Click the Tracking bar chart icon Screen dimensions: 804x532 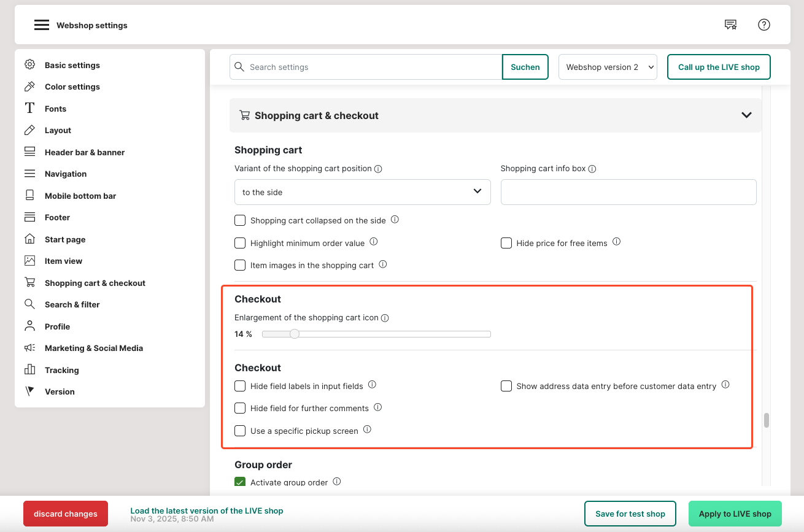pyautogui.click(x=29, y=370)
